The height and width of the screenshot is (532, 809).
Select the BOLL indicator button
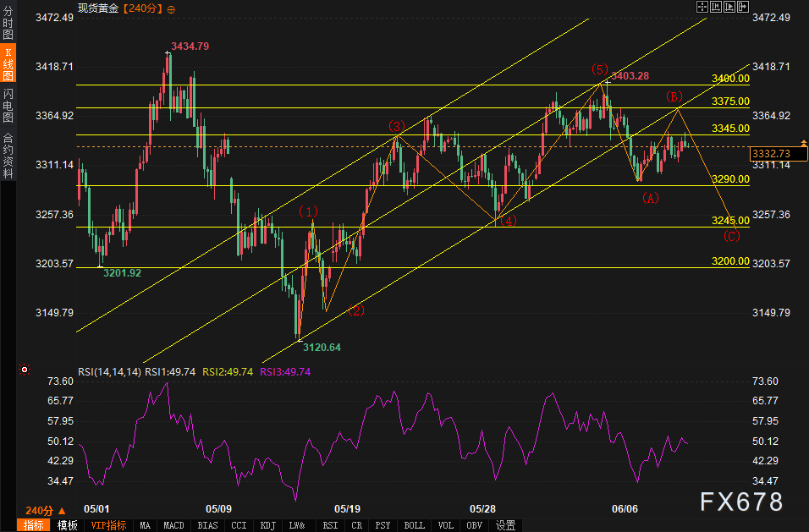(x=414, y=525)
